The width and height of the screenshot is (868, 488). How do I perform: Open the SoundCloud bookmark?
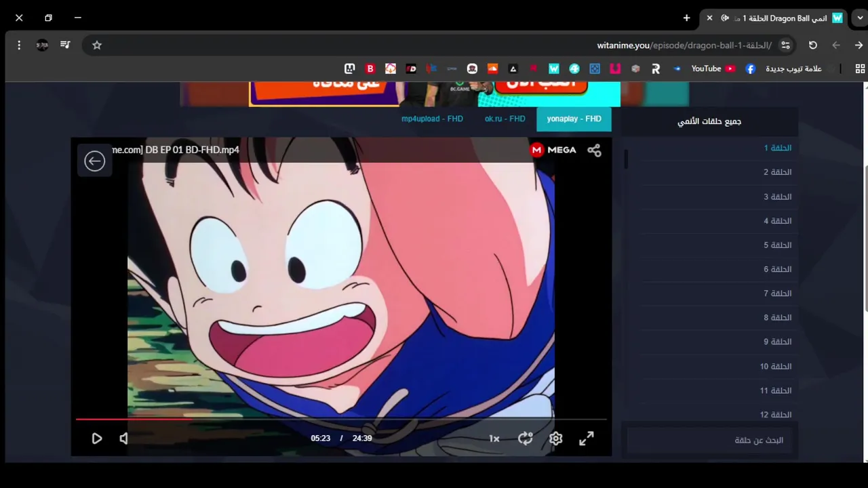[492, 68]
